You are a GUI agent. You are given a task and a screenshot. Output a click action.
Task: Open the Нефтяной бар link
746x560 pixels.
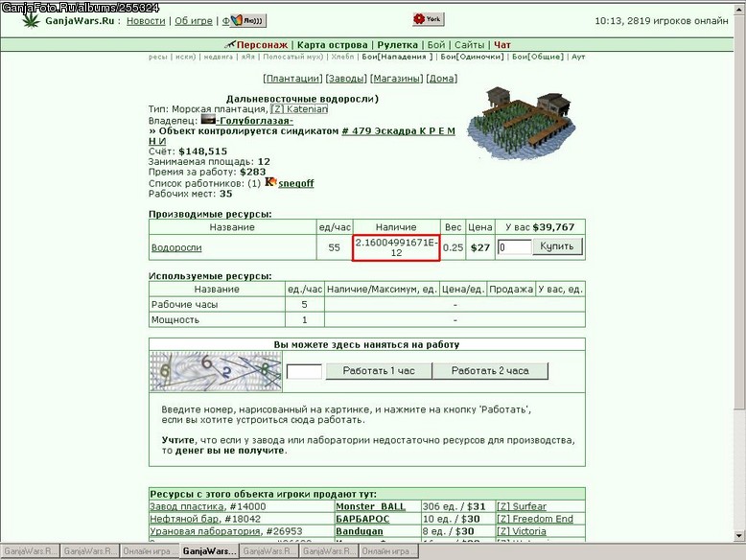click(185, 519)
